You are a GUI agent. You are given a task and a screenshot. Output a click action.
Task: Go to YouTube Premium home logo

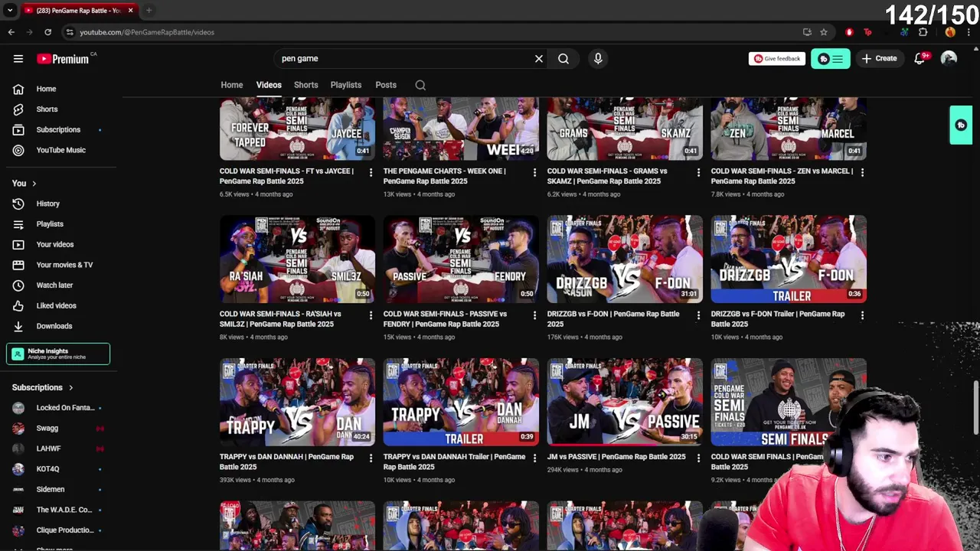[63, 59]
